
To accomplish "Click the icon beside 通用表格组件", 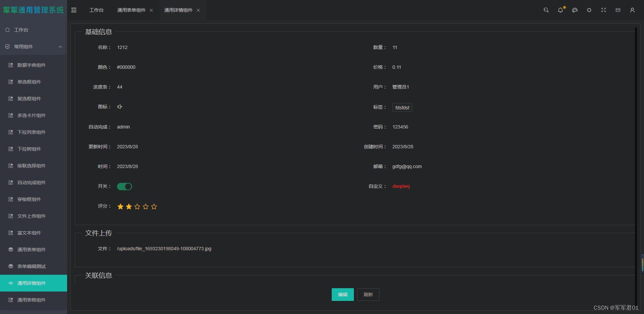I will (11, 300).
